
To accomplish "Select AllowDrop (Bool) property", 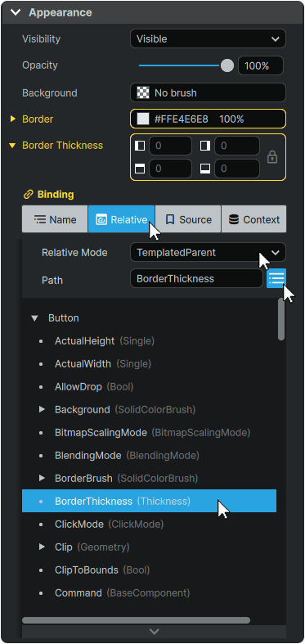I will tap(94, 387).
